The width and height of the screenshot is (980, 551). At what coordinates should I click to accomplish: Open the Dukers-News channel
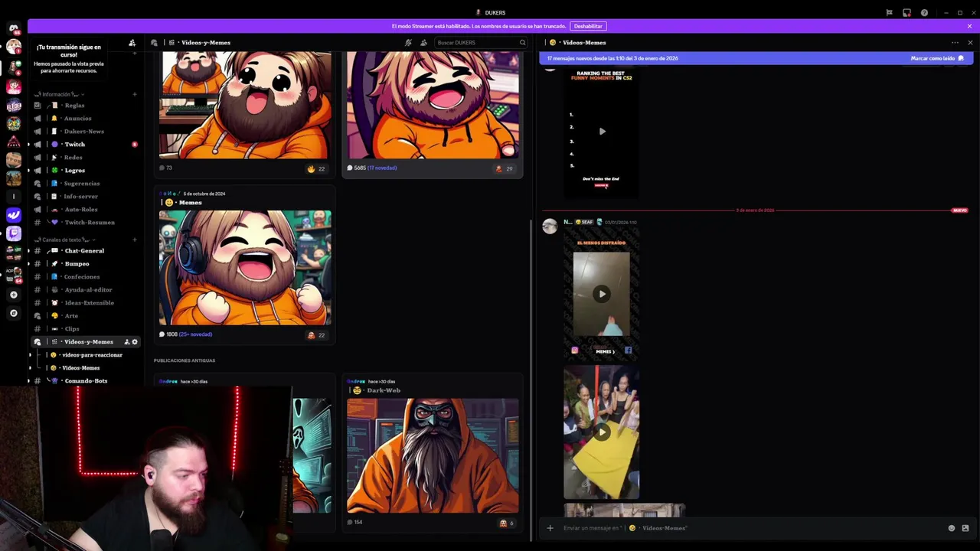coord(86,132)
